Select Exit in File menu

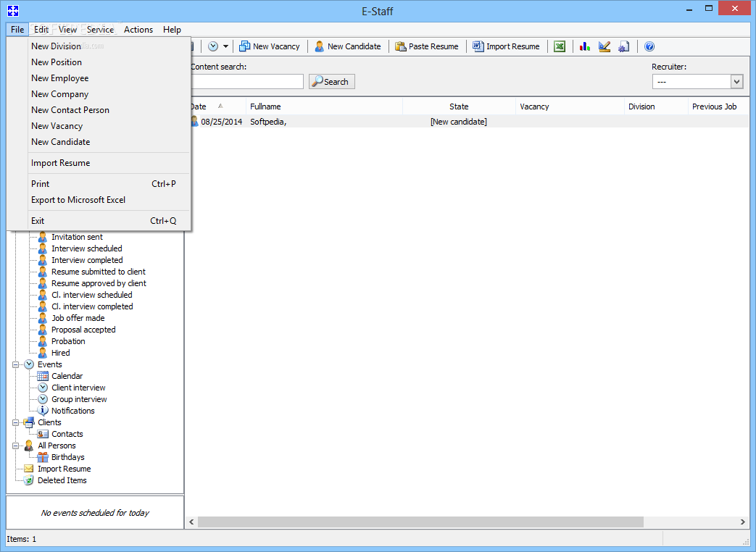tap(99, 221)
